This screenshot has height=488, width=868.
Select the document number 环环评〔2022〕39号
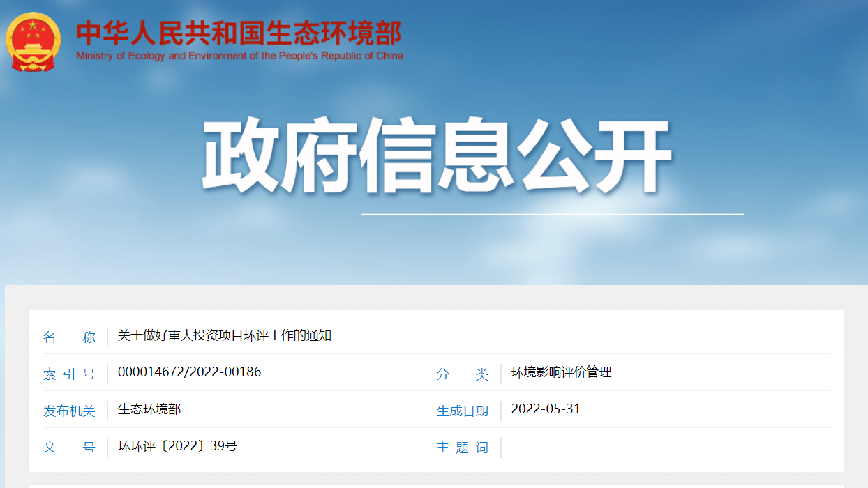(177, 446)
